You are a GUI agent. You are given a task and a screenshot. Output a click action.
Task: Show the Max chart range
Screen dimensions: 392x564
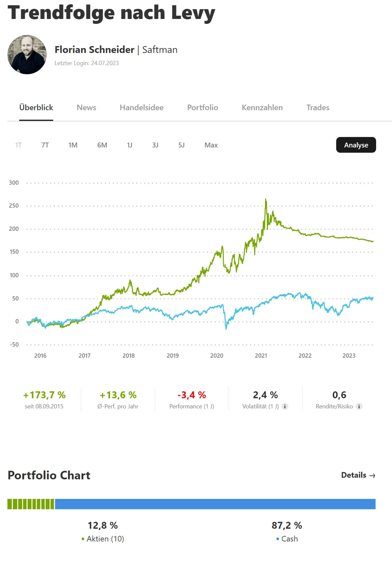click(211, 145)
